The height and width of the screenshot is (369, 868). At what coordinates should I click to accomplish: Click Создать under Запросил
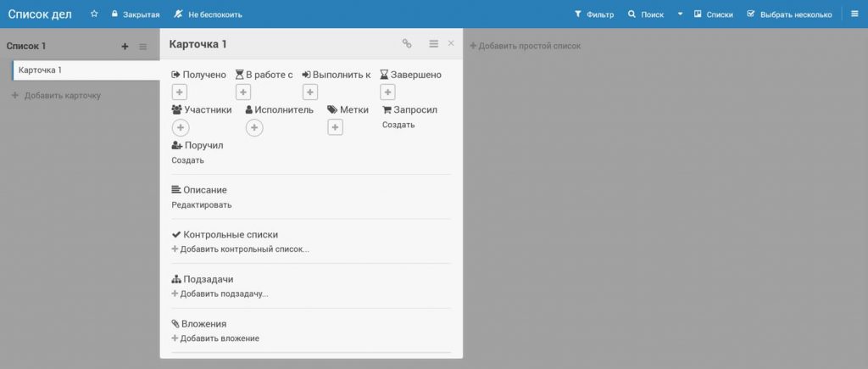coord(398,125)
